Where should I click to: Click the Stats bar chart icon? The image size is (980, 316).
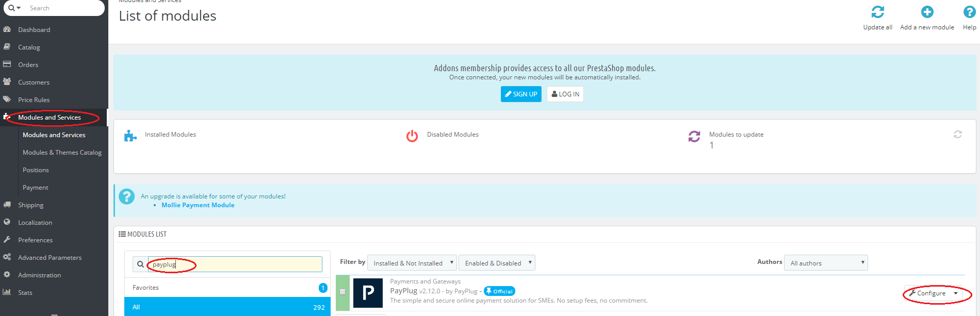tap(7, 292)
